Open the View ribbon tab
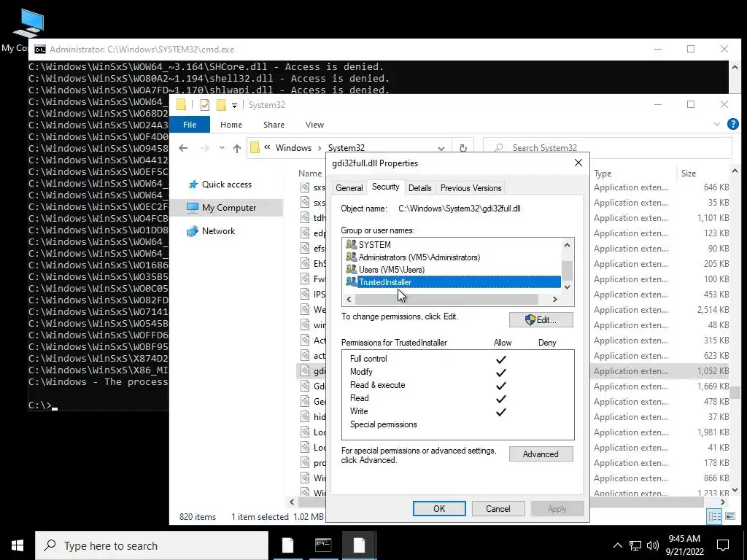The image size is (747, 560). [x=314, y=125]
